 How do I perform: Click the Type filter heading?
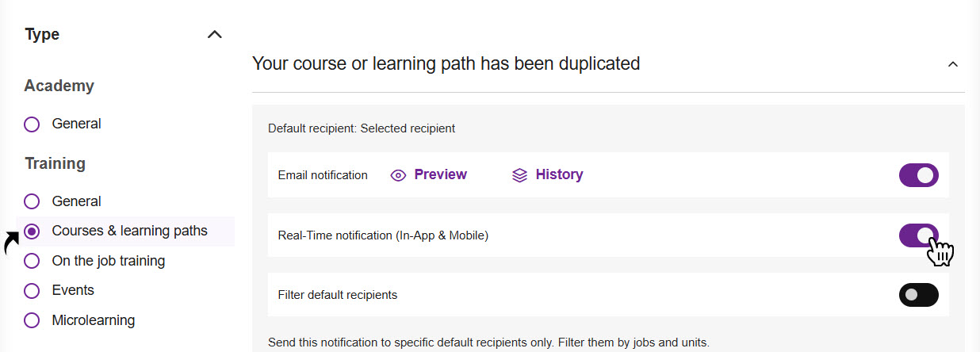coord(42,35)
